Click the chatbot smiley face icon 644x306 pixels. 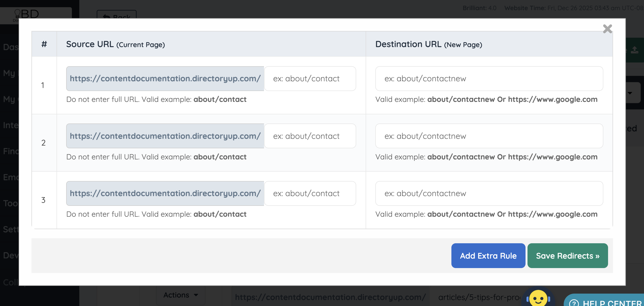pyautogui.click(x=538, y=298)
